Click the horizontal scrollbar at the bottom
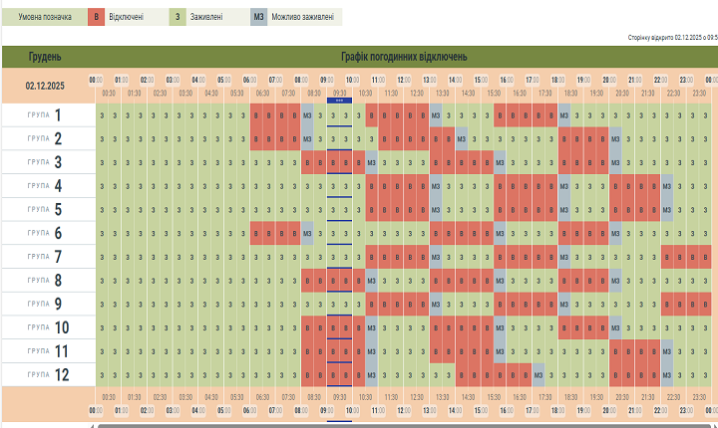 (400, 425)
